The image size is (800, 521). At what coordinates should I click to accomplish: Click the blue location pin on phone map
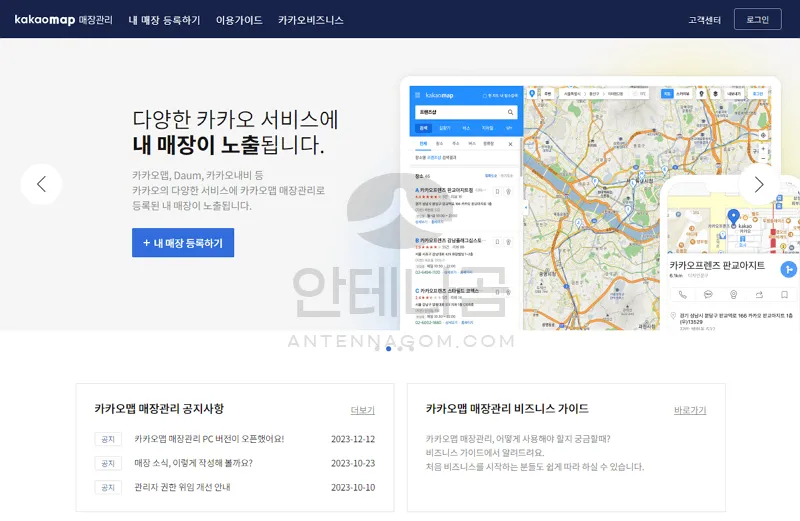(733, 216)
